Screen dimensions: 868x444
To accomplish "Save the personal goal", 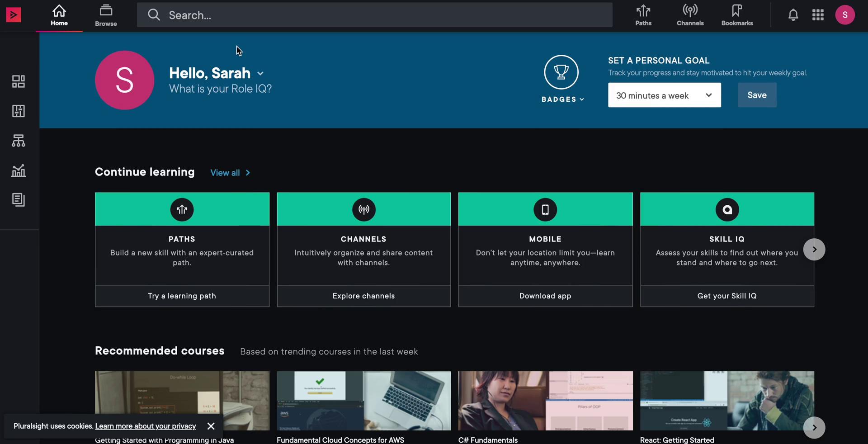I will 757,95.
